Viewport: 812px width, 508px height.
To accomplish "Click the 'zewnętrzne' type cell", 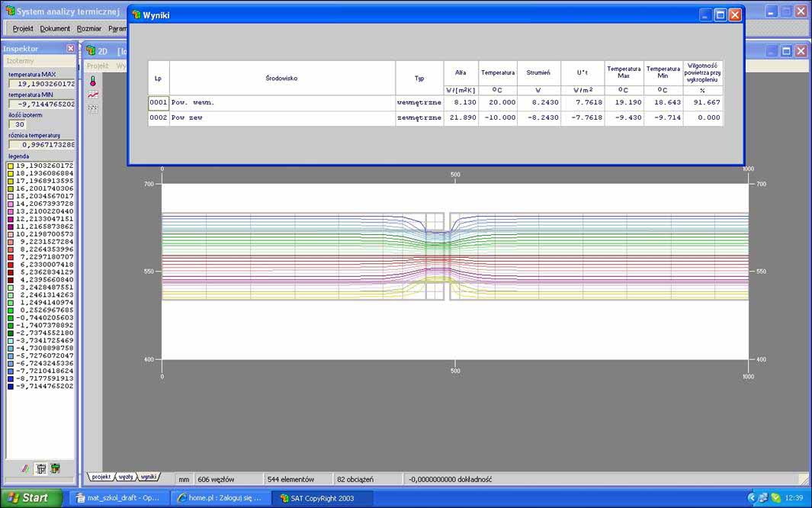I will coord(419,117).
